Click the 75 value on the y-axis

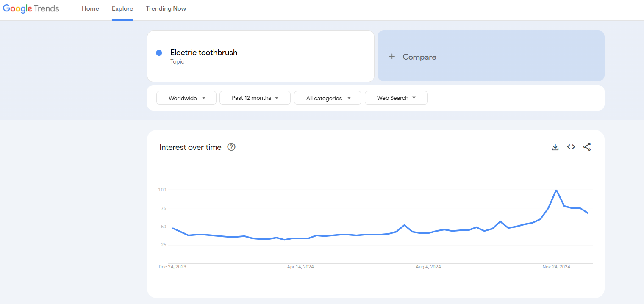163,208
